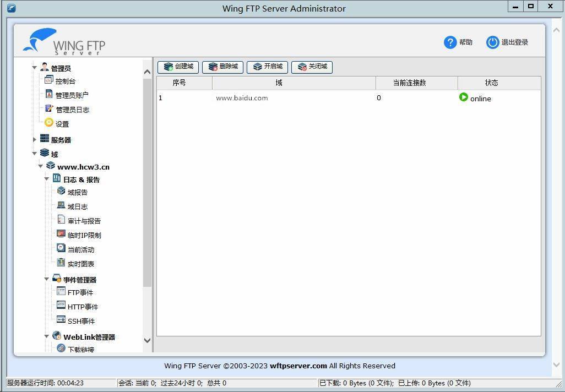Click the 关闭域 (Stop Domain) toolbar button

pyautogui.click(x=312, y=67)
